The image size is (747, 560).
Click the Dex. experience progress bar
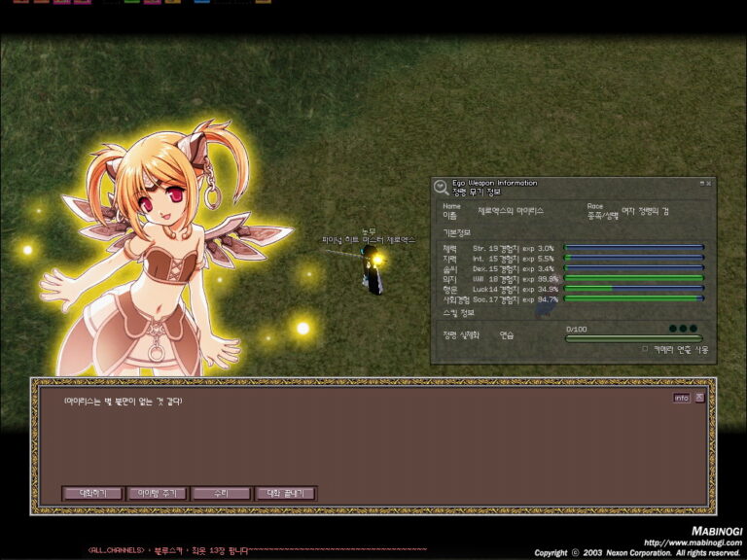pyautogui.click(x=633, y=267)
